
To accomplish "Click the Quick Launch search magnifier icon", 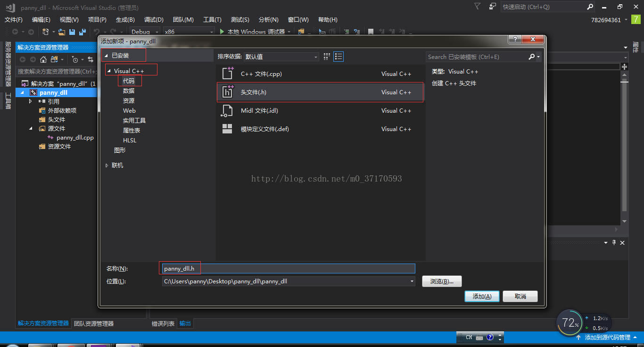I will click(x=590, y=7).
